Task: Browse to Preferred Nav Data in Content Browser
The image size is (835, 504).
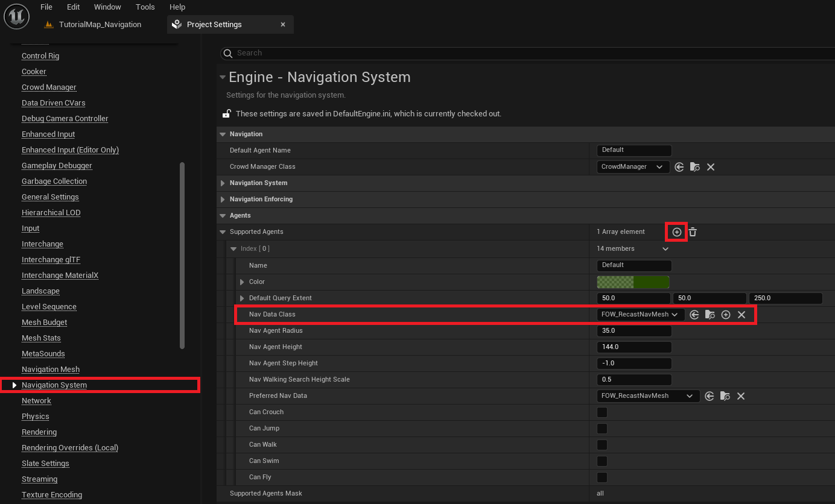Action: coord(725,396)
